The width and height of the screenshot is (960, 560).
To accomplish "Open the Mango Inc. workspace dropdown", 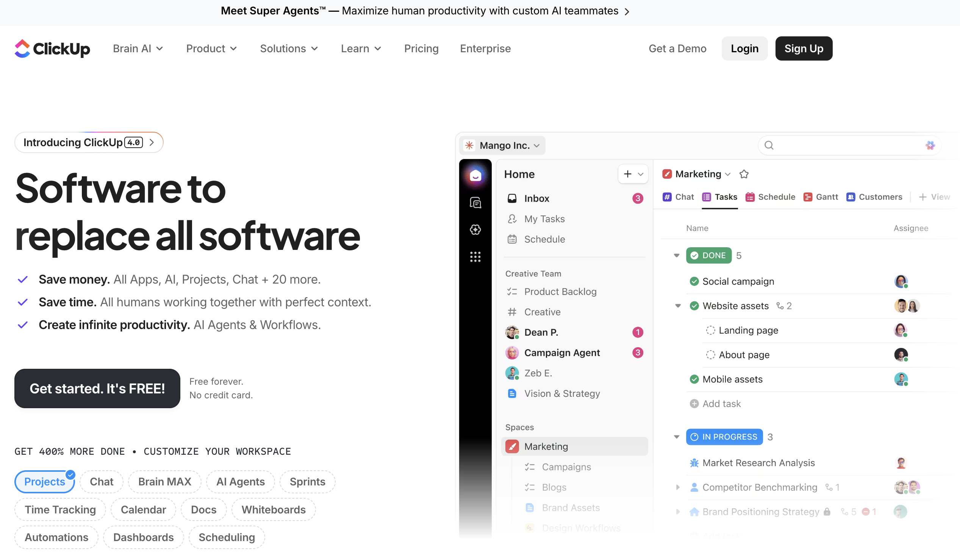I will (x=502, y=145).
